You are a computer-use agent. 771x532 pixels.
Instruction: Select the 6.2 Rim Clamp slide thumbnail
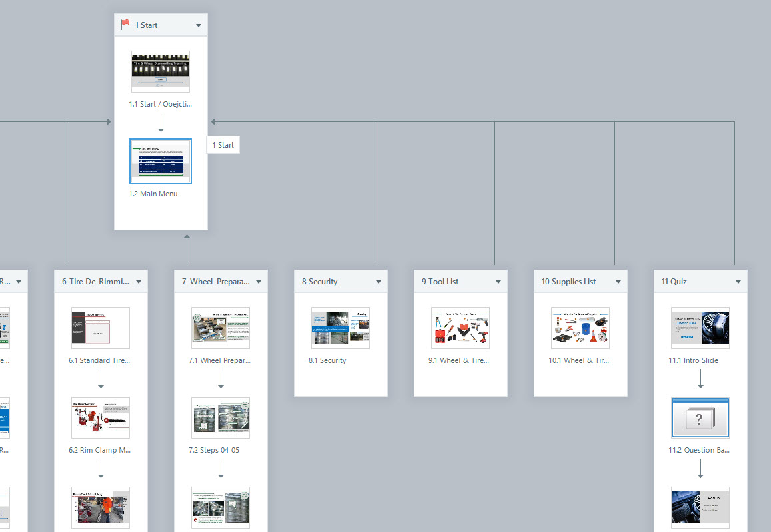101,417
